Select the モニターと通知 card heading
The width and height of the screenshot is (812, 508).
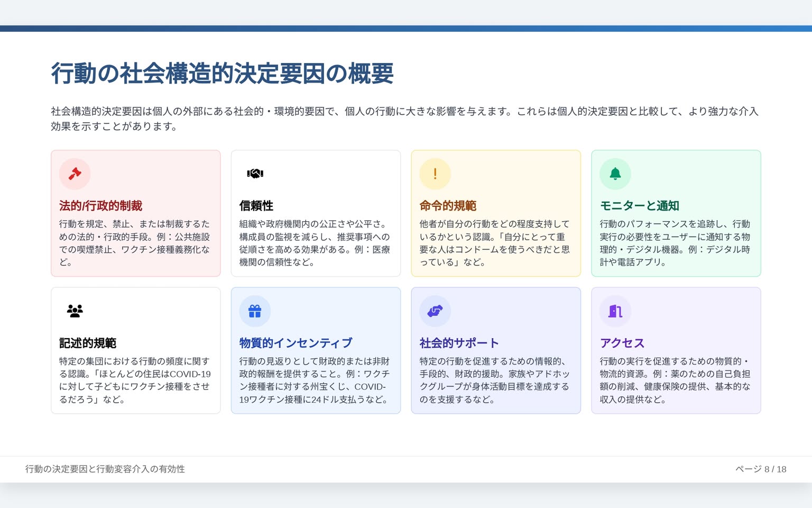click(x=639, y=206)
